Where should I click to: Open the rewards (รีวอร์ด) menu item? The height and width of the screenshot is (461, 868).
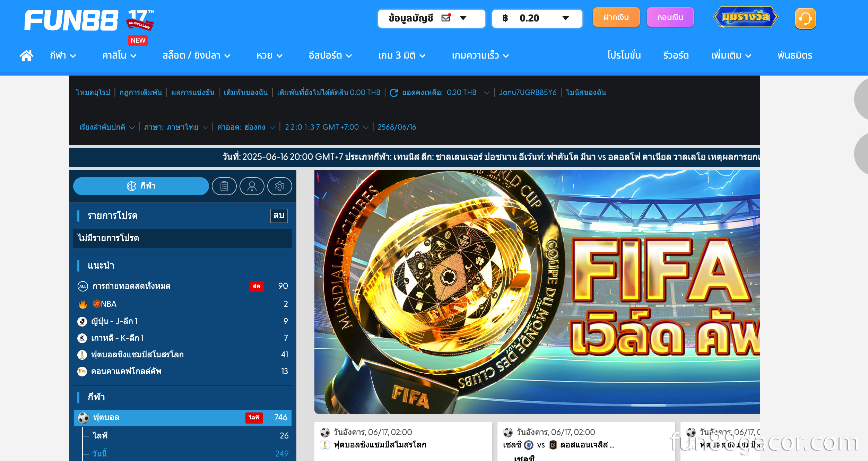pyautogui.click(x=676, y=55)
